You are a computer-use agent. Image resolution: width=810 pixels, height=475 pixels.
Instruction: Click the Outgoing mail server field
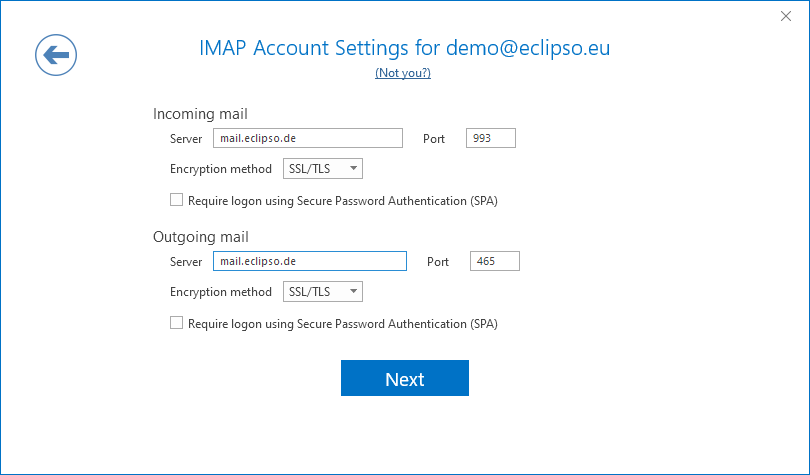click(309, 261)
